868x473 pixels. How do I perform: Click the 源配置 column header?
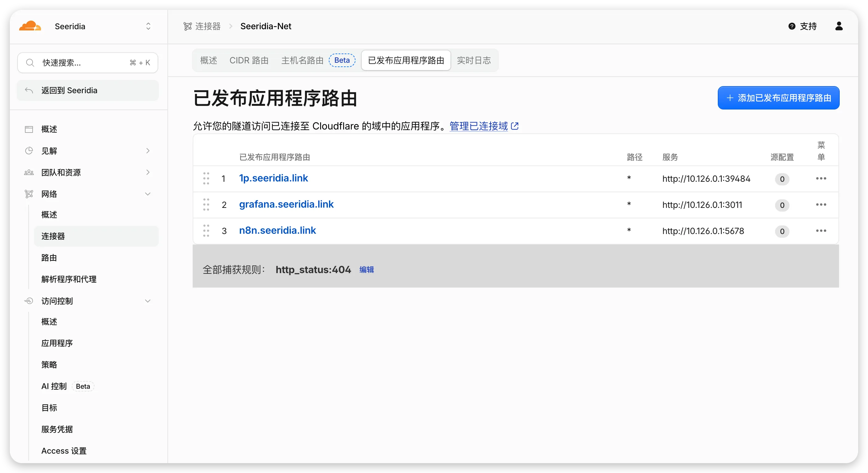782,157
